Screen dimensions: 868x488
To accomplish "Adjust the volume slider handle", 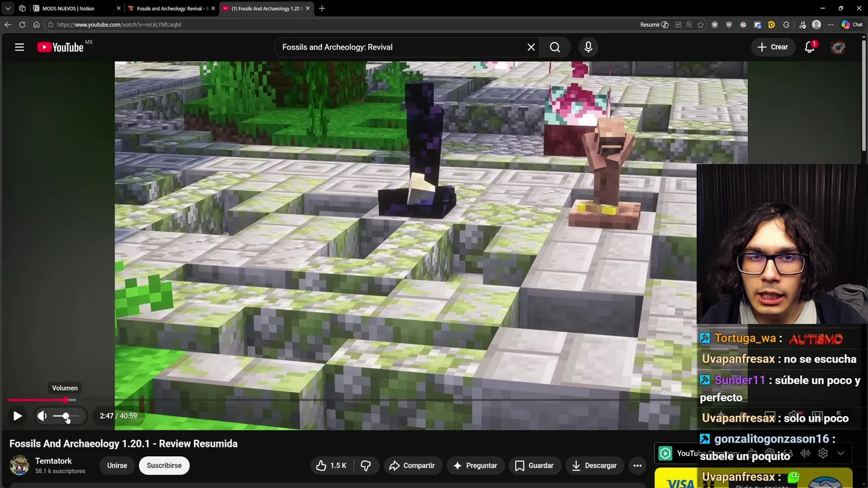I will click(65, 416).
